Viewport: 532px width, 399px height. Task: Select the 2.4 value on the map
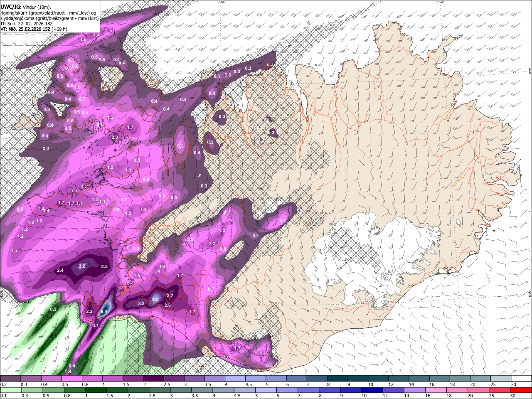pyautogui.click(x=60, y=271)
